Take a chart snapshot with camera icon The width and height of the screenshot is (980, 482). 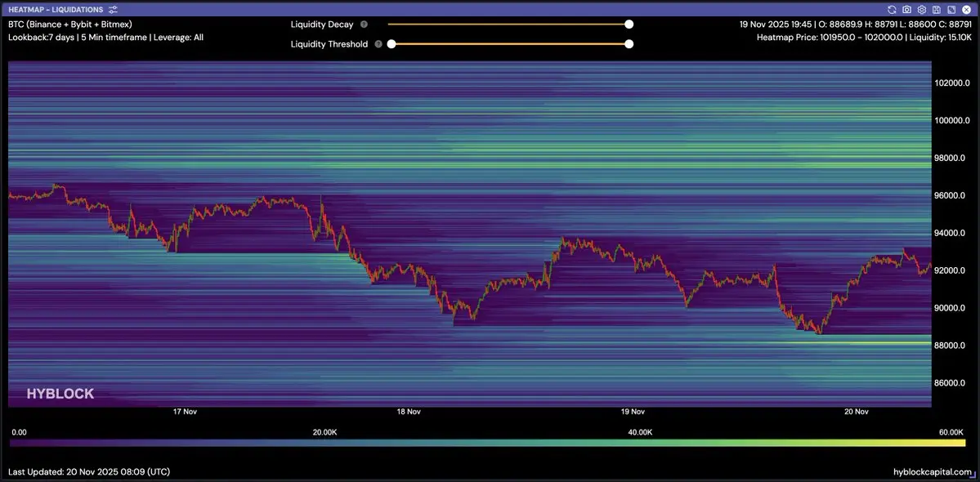point(907,10)
